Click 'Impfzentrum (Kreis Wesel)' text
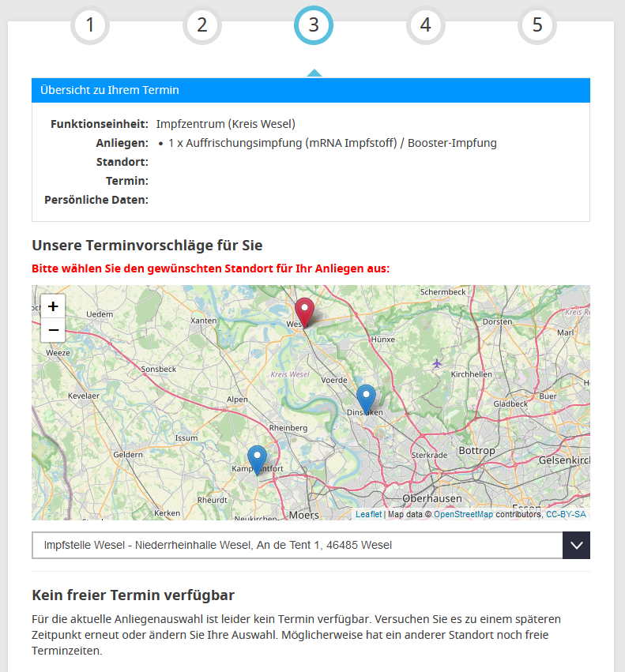This screenshot has width=625, height=672. point(226,124)
